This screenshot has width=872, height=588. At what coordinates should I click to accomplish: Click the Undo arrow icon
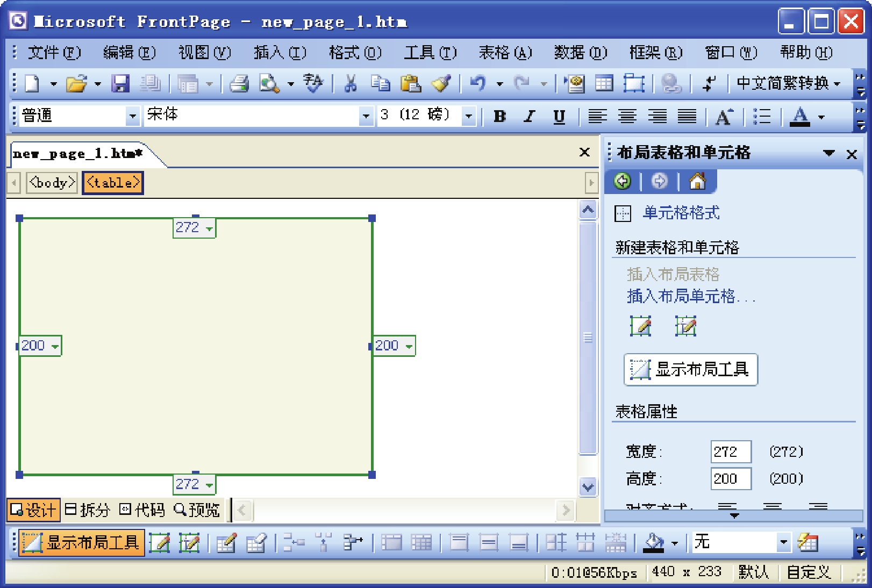tap(478, 83)
